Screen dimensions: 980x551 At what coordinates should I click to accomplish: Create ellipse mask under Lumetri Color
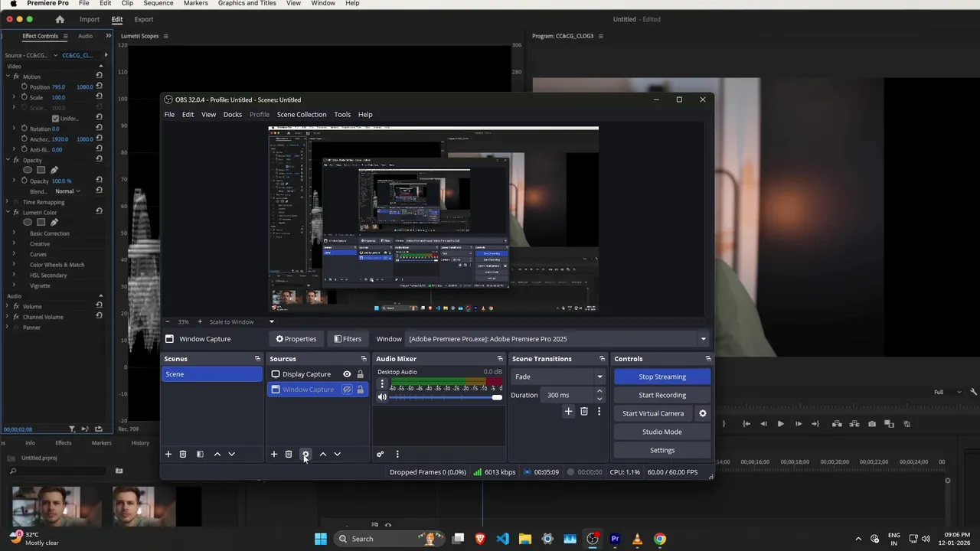[28, 222]
